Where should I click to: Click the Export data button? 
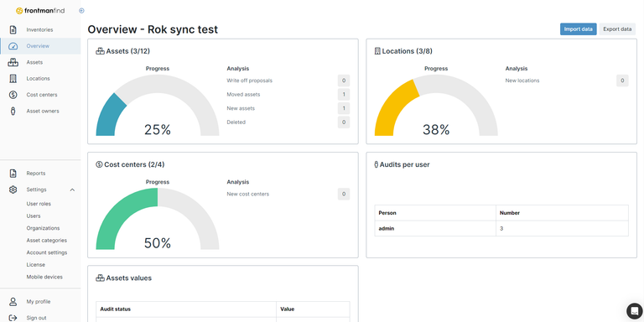pos(617,29)
